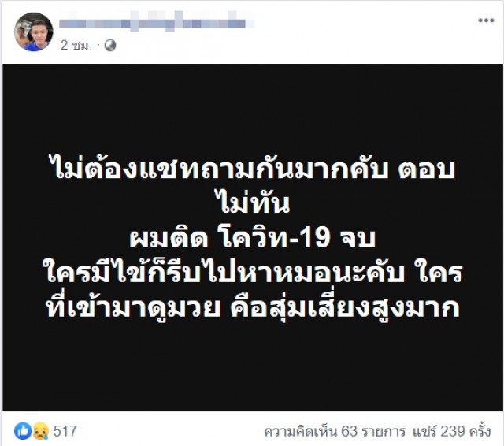
Task: Click the globe public privacy icon
Action: 110,46
